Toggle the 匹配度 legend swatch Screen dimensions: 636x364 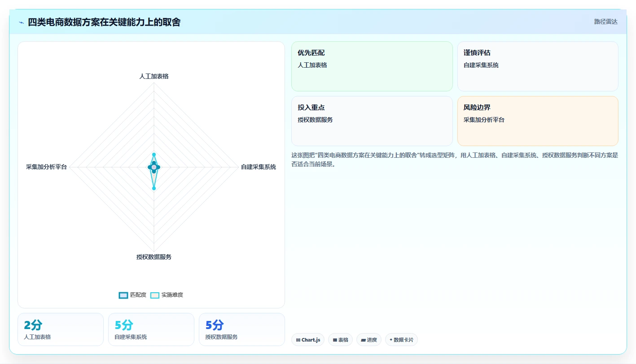click(123, 295)
